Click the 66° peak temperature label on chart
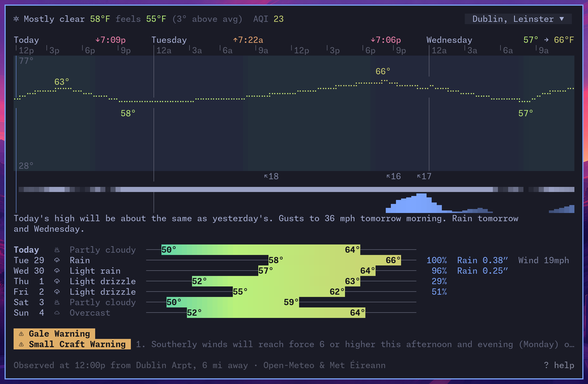The width and height of the screenshot is (588, 384). click(x=383, y=71)
